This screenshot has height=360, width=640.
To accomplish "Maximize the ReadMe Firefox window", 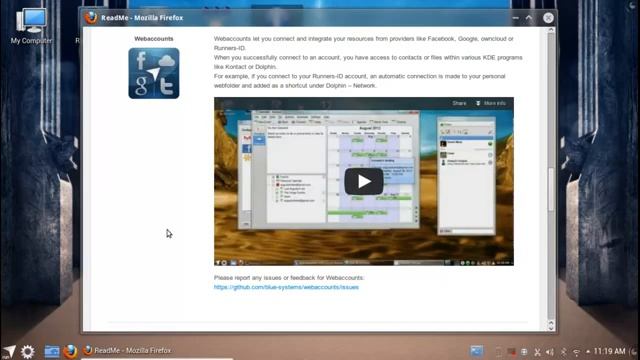I will pyautogui.click(x=529, y=18).
